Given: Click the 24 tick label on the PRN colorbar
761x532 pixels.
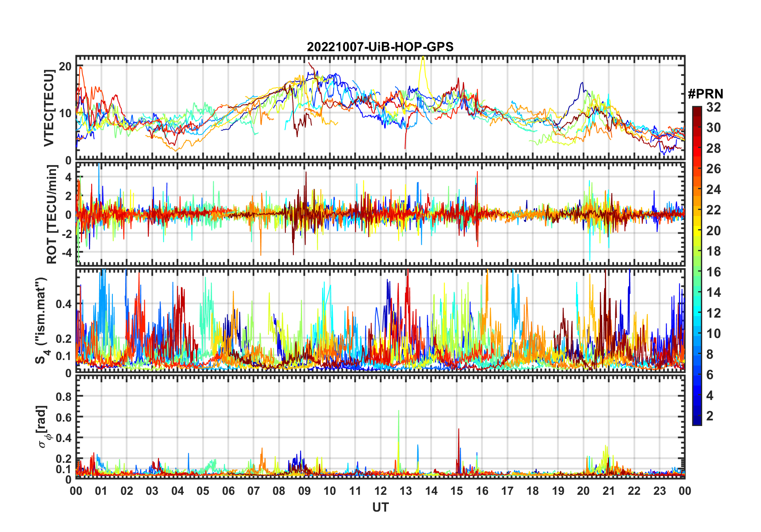Looking at the screenshot, I should (713, 190).
